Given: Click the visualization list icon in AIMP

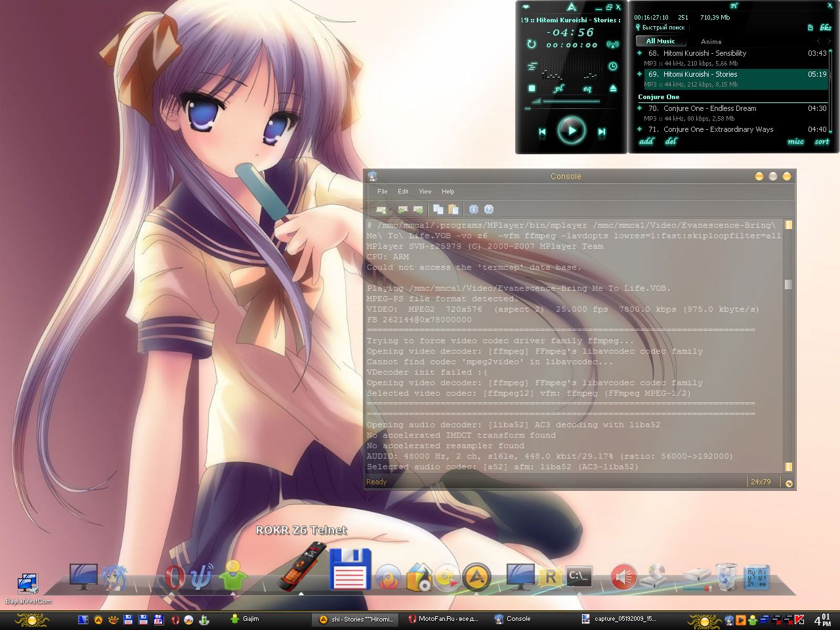Looking at the screenshot, I should pos(532,66).
